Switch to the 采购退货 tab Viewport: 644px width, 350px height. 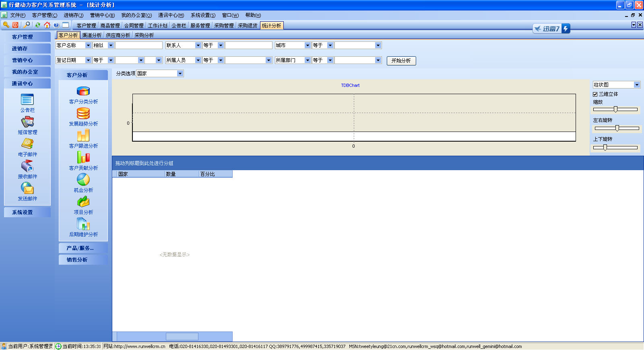click(248, 25)
